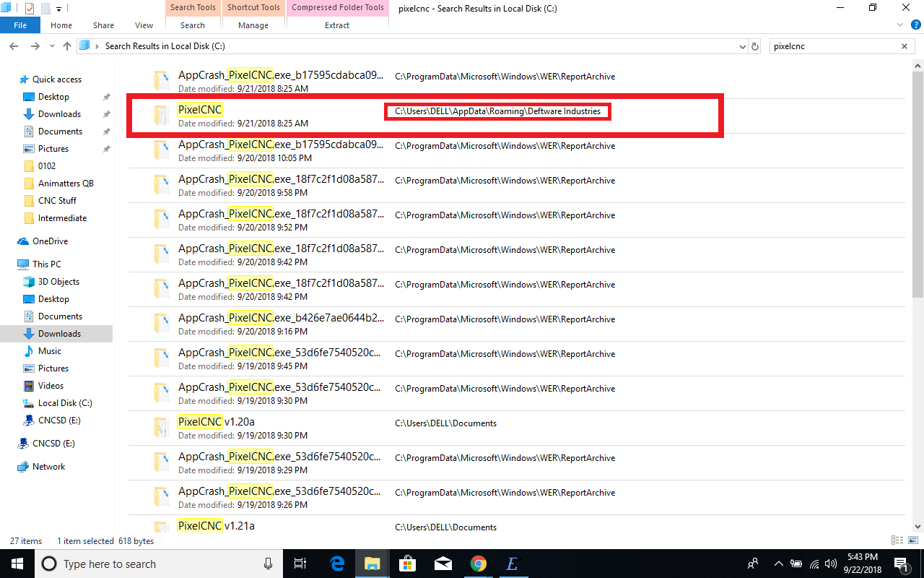Open File Explorer taskbar icon

pyautogui.click(x=372, y=564)
